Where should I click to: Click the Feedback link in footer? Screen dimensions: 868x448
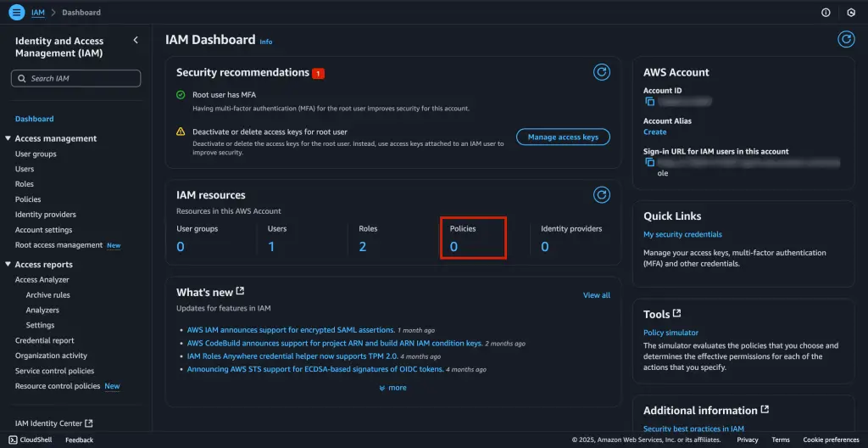[x=79, y=440]
